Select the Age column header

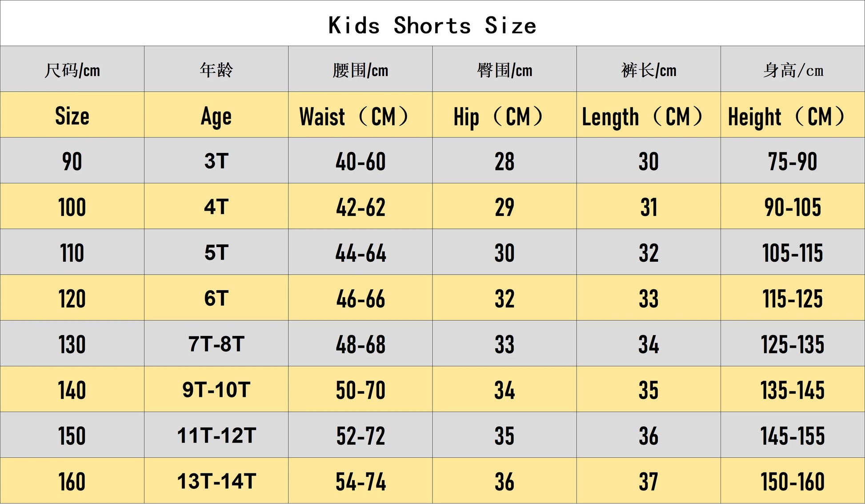216,115
